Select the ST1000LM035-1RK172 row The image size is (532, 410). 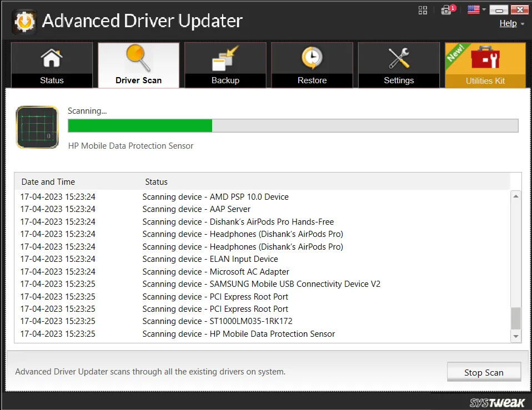click(262, 321)
